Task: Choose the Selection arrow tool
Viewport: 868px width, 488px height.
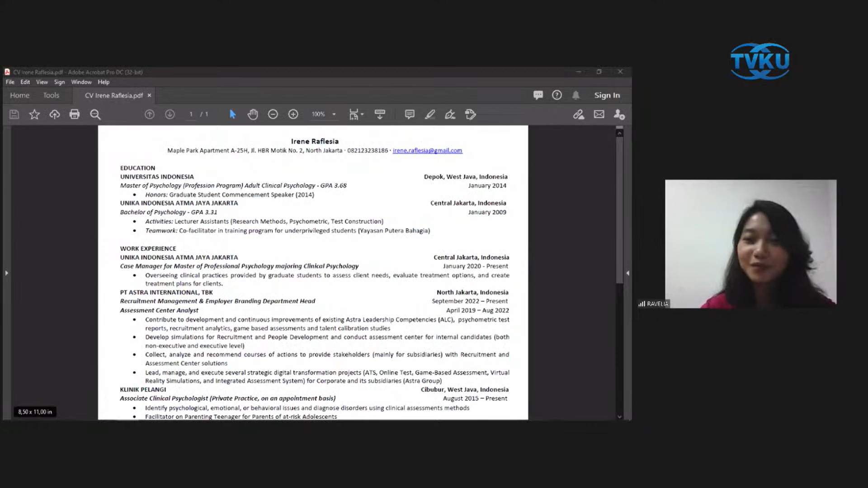Action: (233, 114)
